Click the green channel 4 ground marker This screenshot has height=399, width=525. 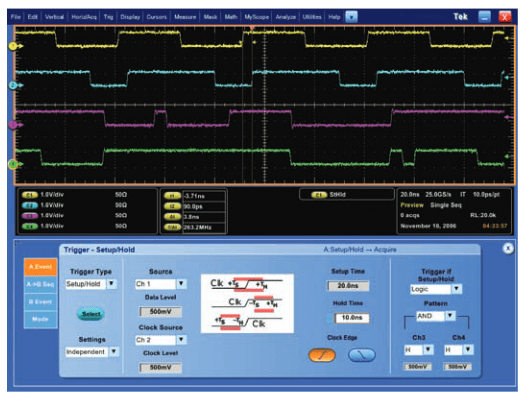pos(13,164)
